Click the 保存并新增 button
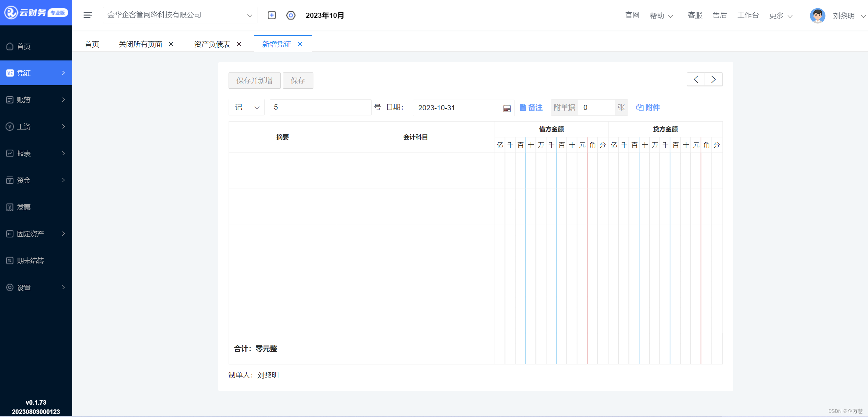868x417 pixels. pos(254,80)
